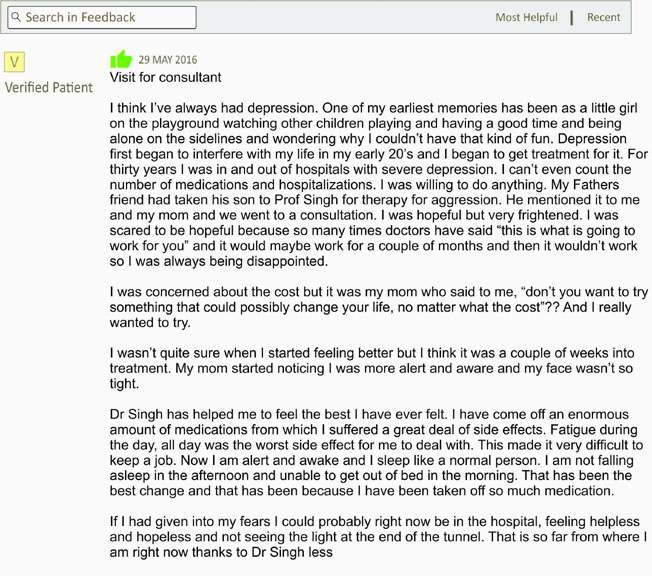The width and height of the screenshot is (652, 576).
Task: Switch to the Recent reviews tab
Action: (603, 17)
